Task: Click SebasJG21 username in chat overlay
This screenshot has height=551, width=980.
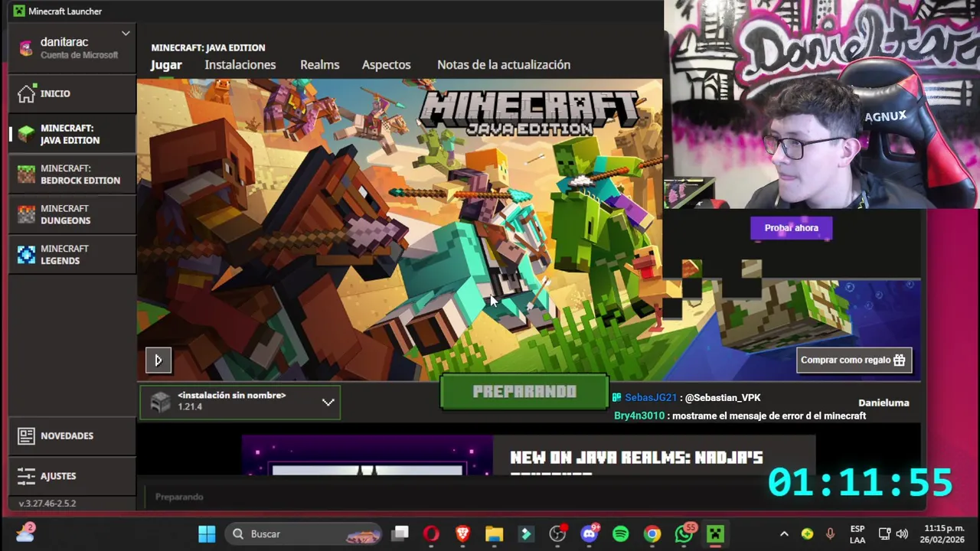Action: click(x=651, y=398)
